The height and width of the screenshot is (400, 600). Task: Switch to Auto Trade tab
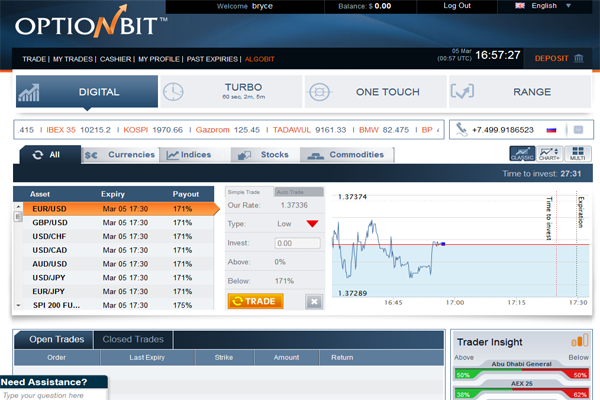point(299,192)
